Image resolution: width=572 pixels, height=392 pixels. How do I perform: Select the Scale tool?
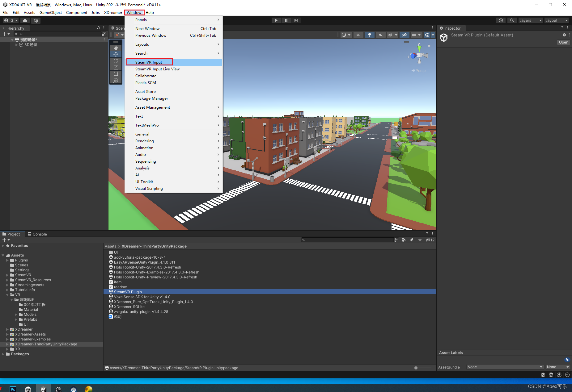[116, 67]
